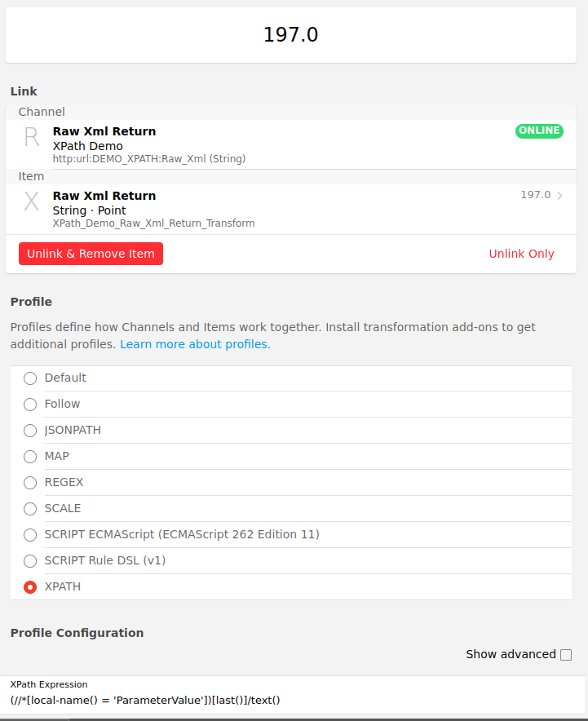This screenshot has height=721, width=588.
Task: Choose the SCALE profile option
Action: click(30, 509)
